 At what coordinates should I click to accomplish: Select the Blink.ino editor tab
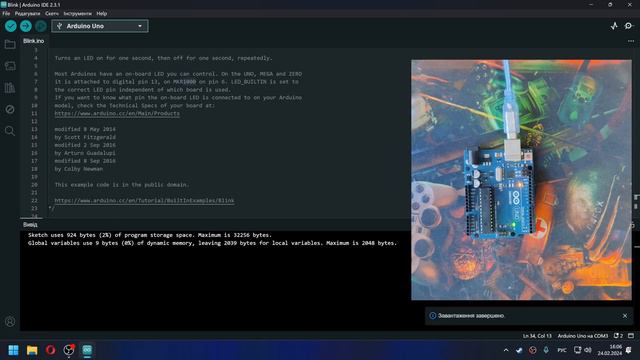pos(33,41)
